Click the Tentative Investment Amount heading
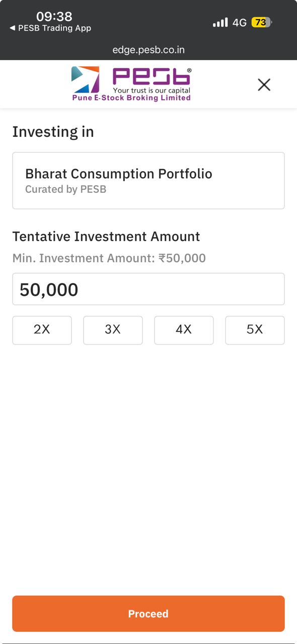Screen dimensions: 297x644 (x=106, y=236)
